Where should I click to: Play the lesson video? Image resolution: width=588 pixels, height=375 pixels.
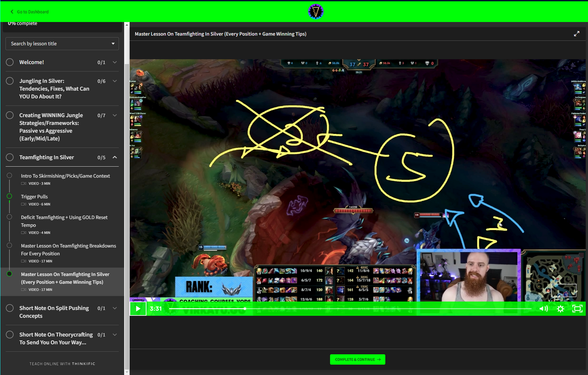(x=138, y=309)
